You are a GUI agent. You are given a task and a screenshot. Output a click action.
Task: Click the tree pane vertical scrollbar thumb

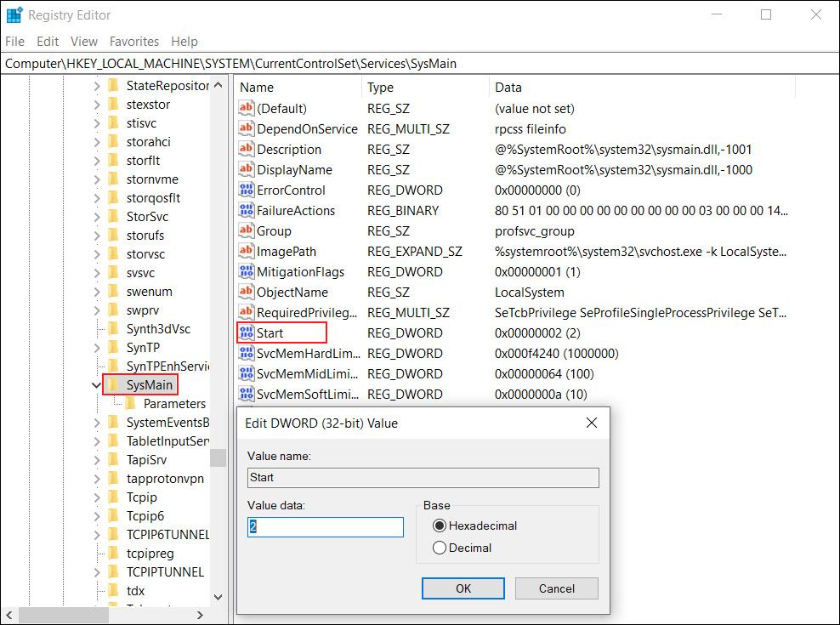click(x=219, y=457)
